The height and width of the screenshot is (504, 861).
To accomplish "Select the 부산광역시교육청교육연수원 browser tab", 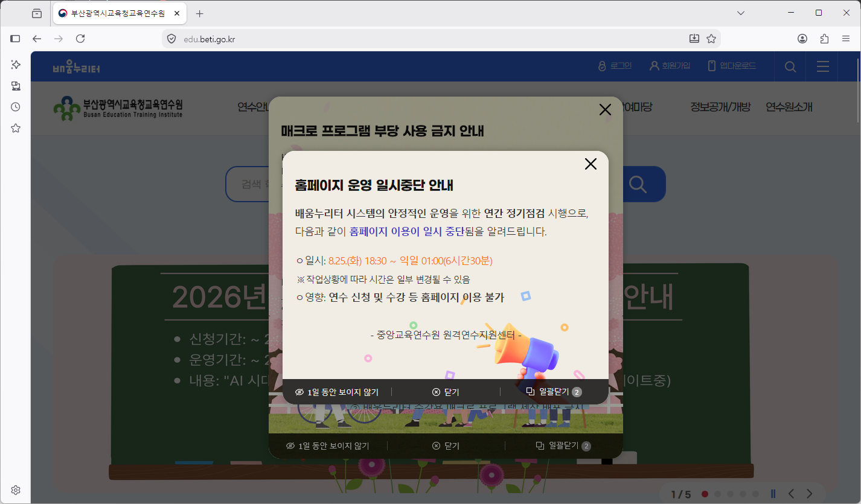I will (x=120, y=13).
